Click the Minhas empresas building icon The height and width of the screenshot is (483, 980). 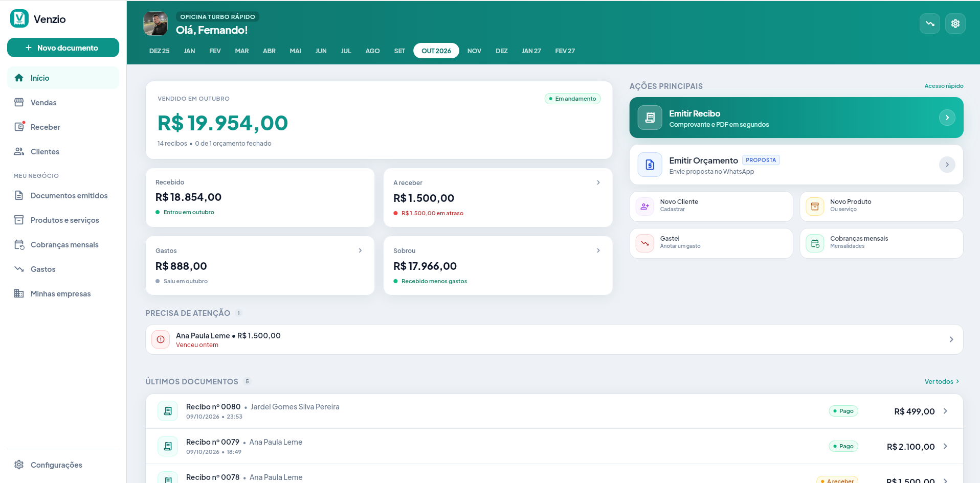click(x=19, y=293)
